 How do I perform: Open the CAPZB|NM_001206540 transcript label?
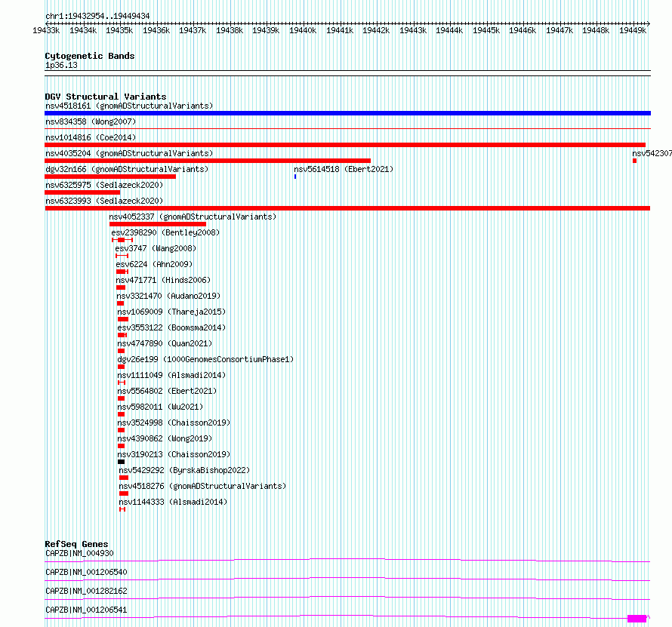pyautogui.click(x=86, y=572)
